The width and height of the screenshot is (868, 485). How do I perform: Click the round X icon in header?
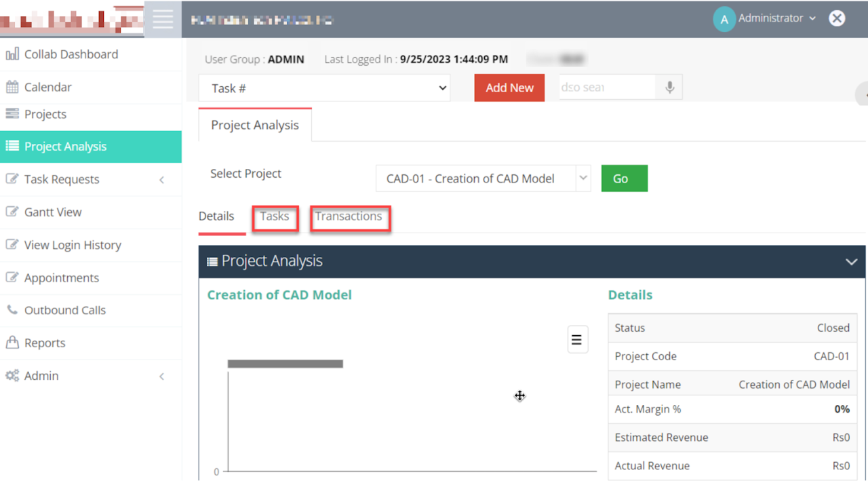[837, 18]
